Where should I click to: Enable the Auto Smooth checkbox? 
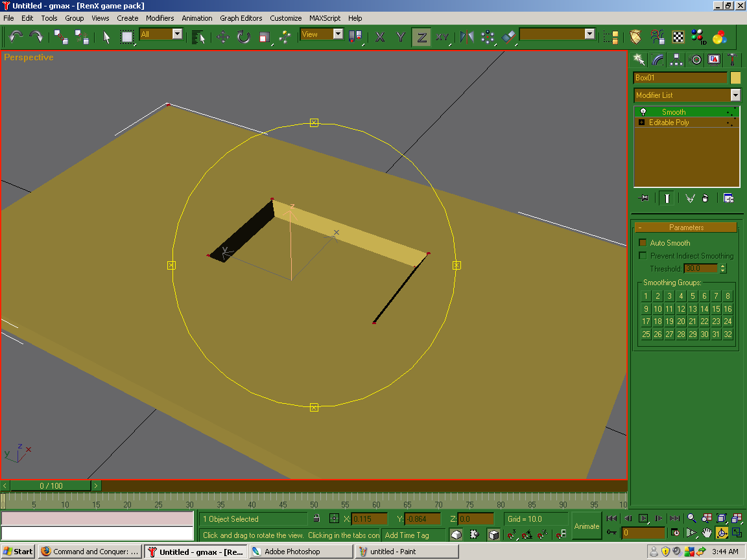coord(643,242)
